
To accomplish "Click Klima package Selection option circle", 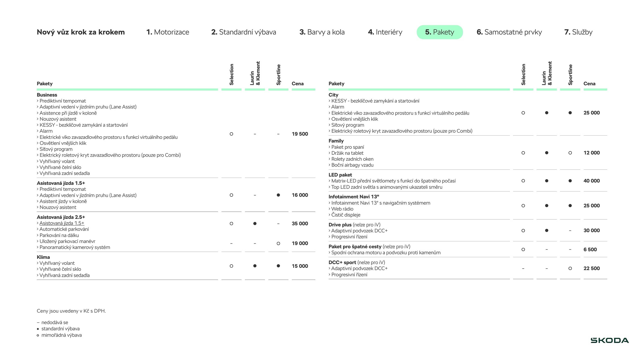I will click(x=231, y=266).
